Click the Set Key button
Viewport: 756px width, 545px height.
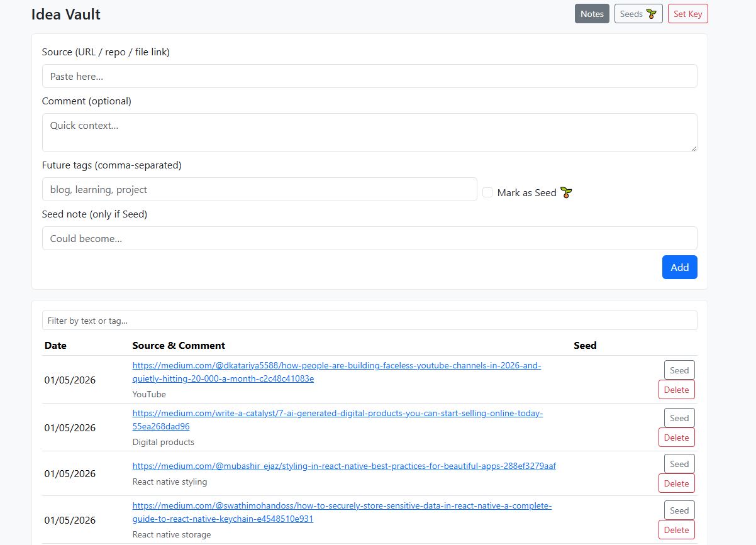pos(687,13)
